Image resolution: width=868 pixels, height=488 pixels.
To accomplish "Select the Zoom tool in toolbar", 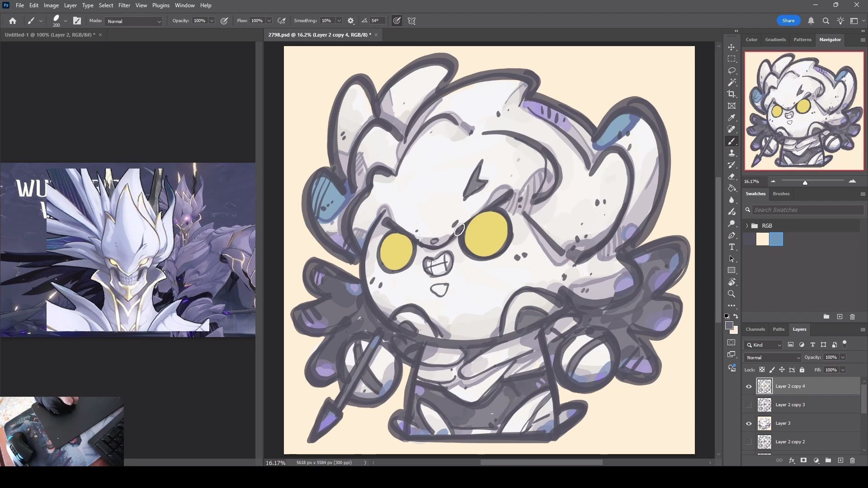I will (x=731, y=294).
